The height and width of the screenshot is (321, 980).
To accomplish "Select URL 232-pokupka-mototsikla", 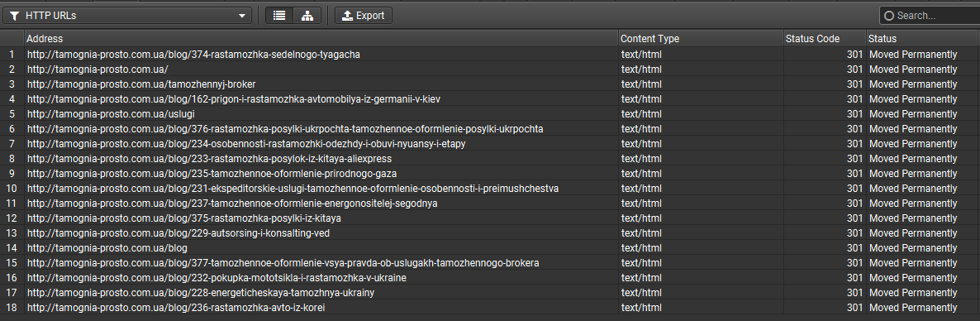I will coord(216,278).
